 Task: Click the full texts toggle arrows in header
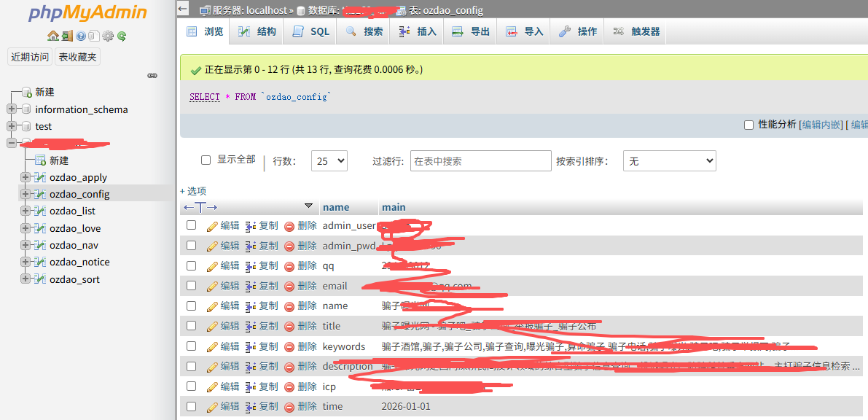[200, 207]
